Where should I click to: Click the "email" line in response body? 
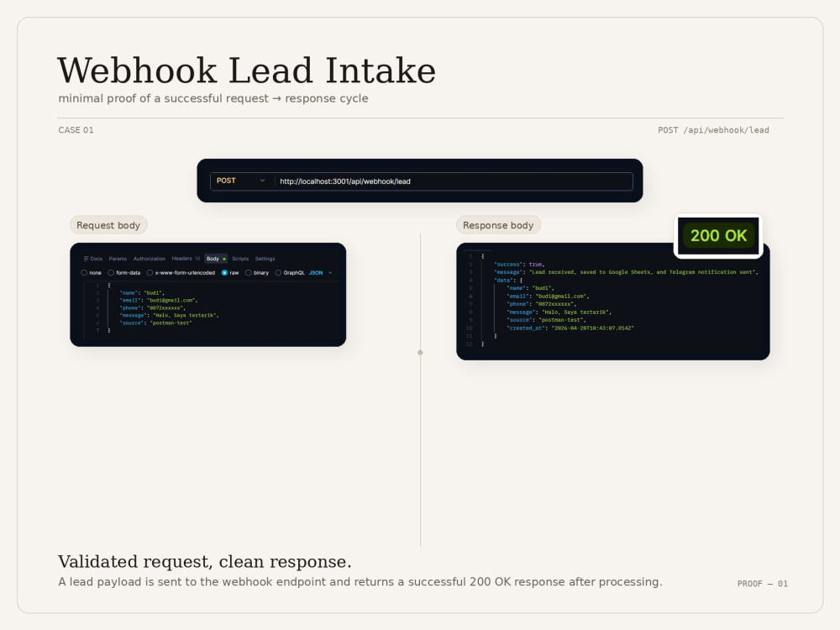pos(548,297)
